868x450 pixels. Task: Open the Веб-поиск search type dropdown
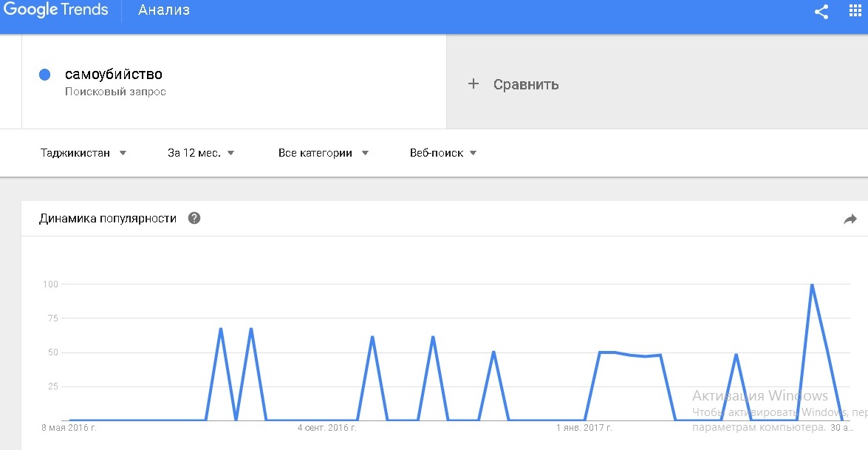tap(443, 153)
